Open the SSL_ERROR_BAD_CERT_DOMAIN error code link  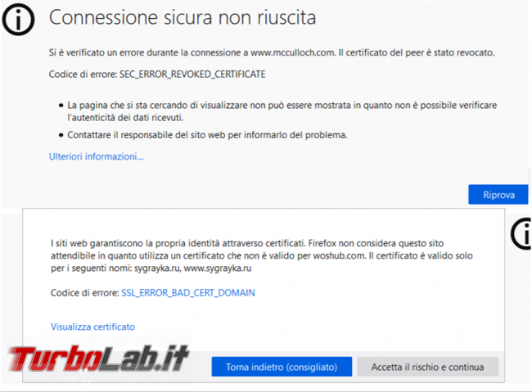click(188, 292)
